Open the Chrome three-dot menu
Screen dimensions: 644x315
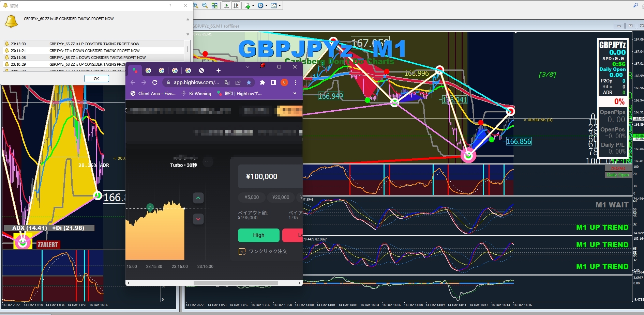[x=295, y=82]
